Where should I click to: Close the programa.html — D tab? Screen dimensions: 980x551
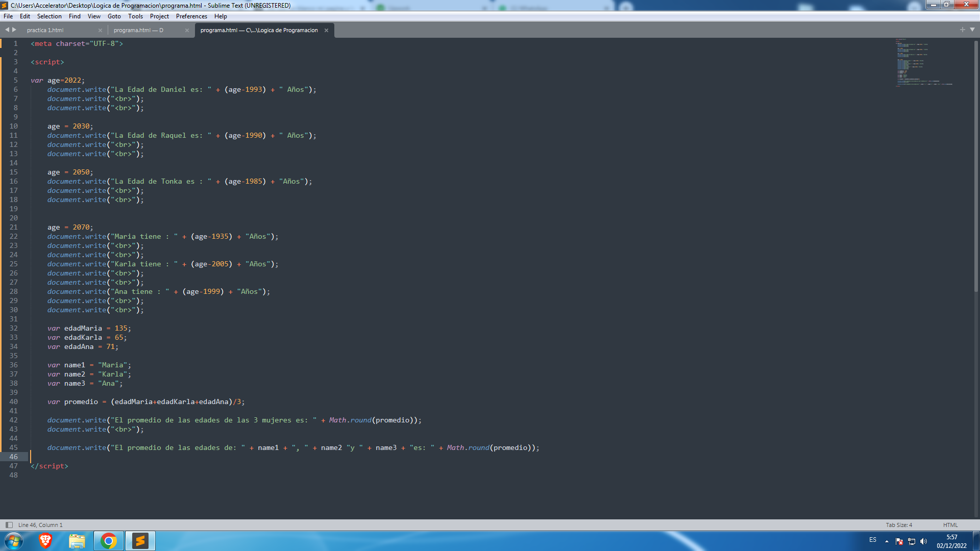coord(187,31)
